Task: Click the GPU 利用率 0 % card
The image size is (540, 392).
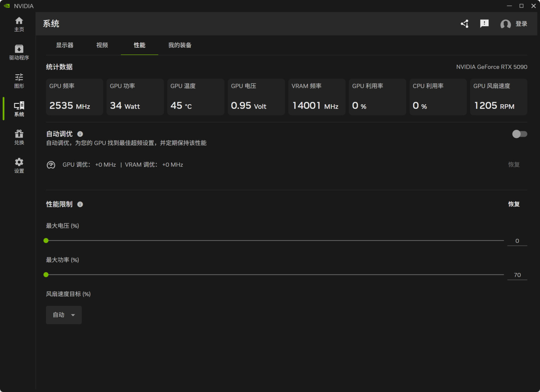Action: (x=378, y=97)
